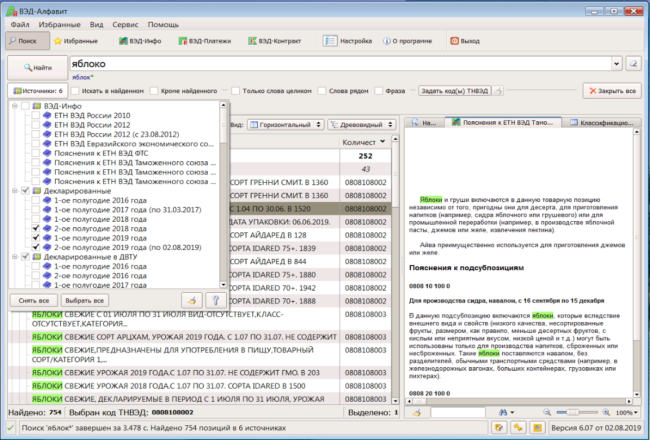Toggle the Только слова целиком checkbox

[234, 91]
